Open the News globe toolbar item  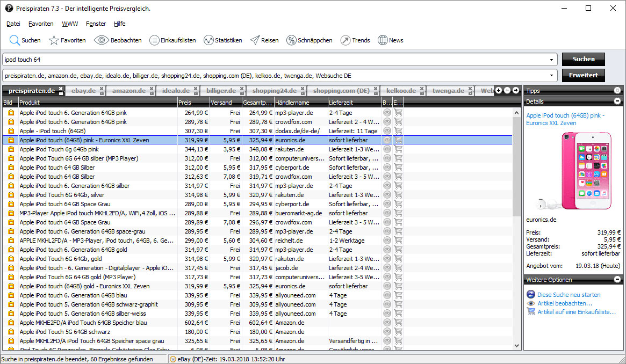tap(383, 40)
